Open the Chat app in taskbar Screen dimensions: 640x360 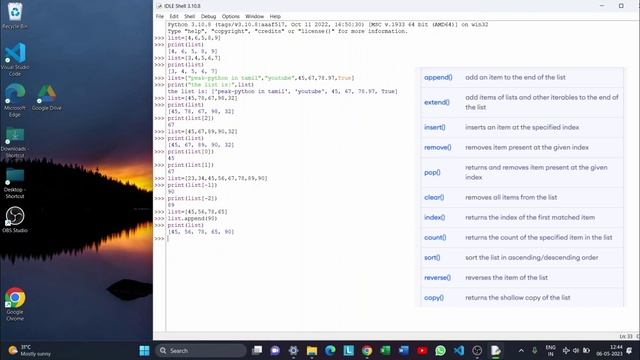(x=275, y=351)
